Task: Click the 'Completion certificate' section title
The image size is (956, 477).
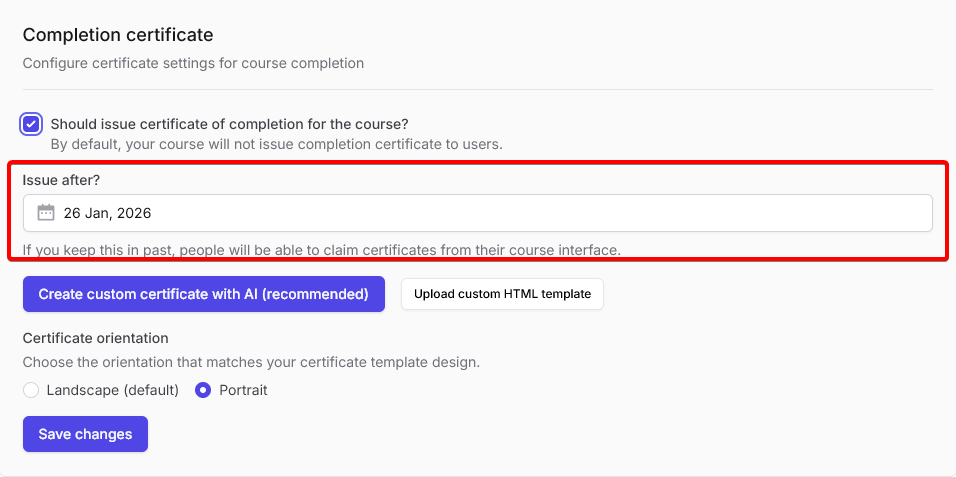Action: point(118,35)
